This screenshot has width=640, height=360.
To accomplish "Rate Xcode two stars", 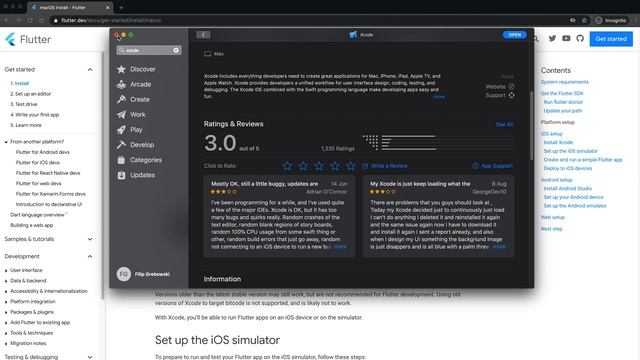I will click(303, 166).
